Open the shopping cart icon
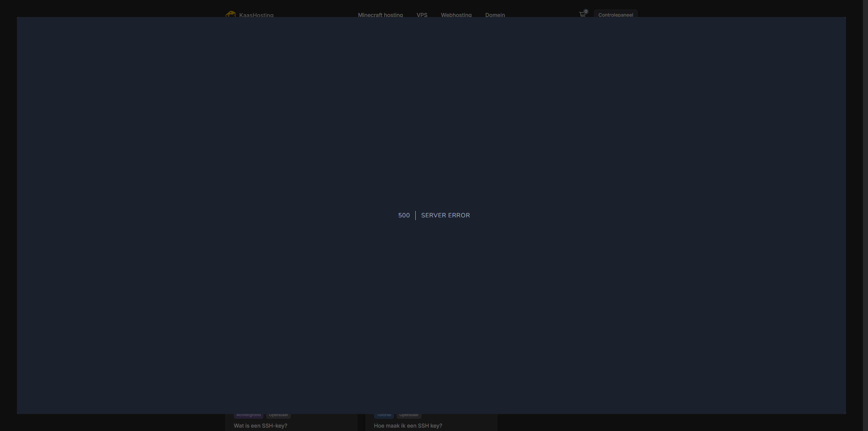This screenshot has height=431, width=868. click(x=582, y=15)
